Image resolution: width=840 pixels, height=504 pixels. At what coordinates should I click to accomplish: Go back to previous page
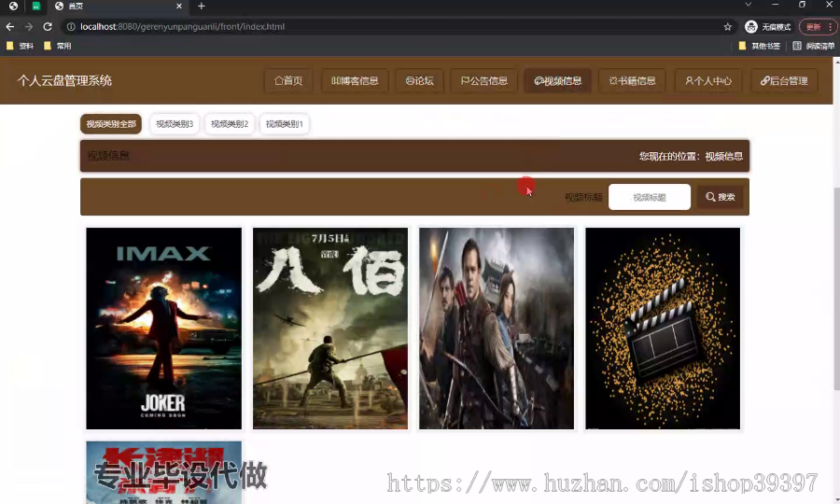pos(10,26)
